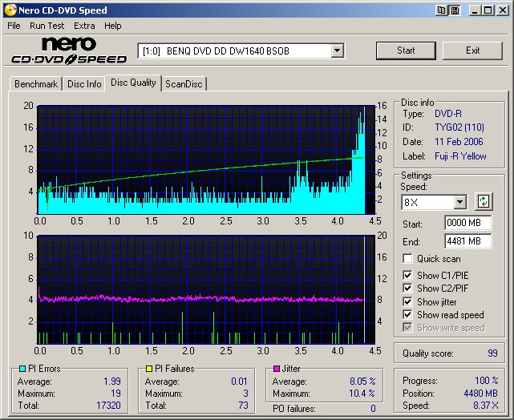Click the Nero CD-DVD Speed logo
Viewport: 514px width, 420px height.
pyautogui.click(x=69, y=50)
